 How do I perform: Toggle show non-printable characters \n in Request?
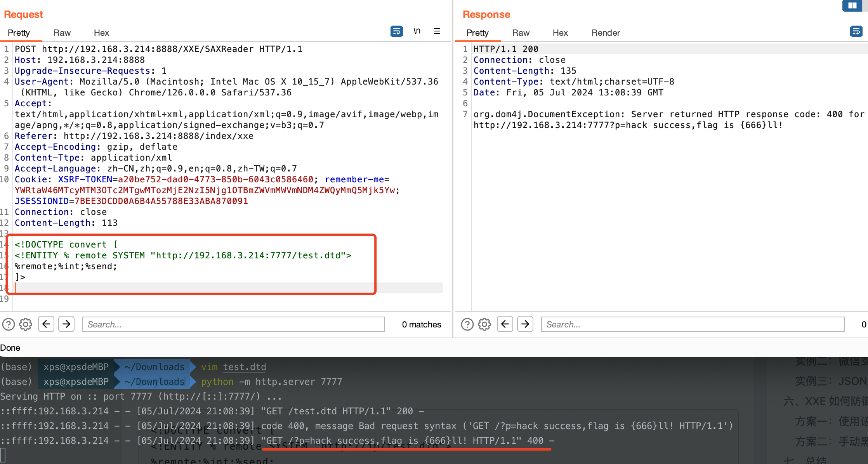(417, 31)
